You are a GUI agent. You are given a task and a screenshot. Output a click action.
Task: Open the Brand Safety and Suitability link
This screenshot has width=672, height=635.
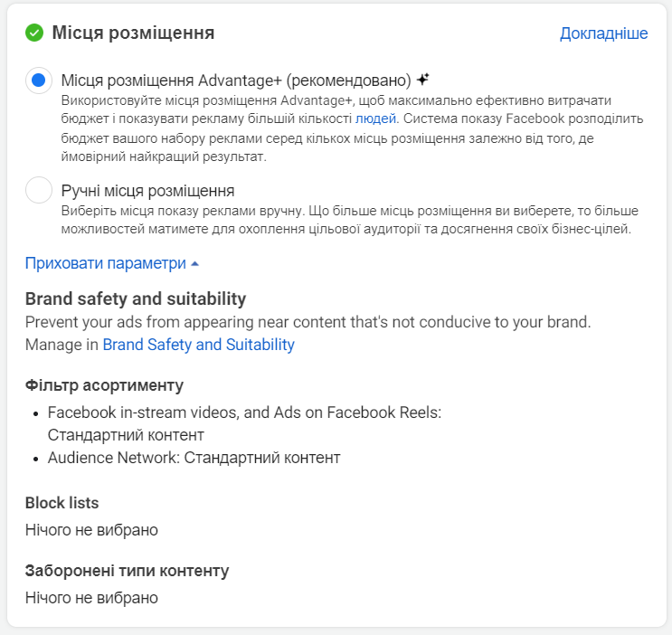coord(198,345)
